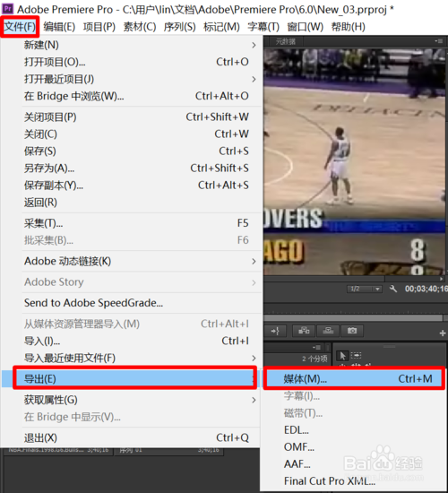Select Final Cut Pro XML... export option
448x493 pixels.
point(354,480)
